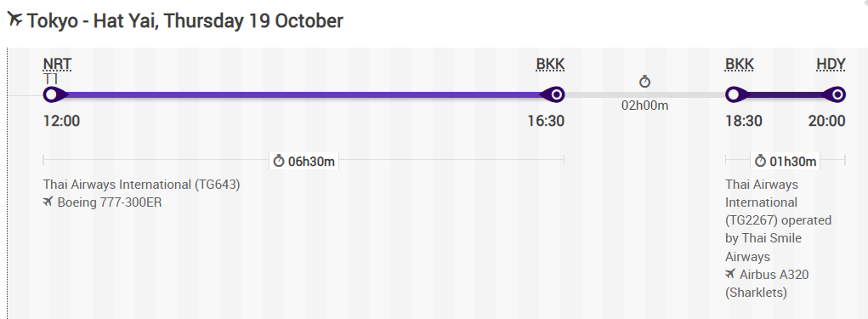Click the HDY airport code label
Image resolution: width=868 pixels, height=319 pixels.
[831, 65]
